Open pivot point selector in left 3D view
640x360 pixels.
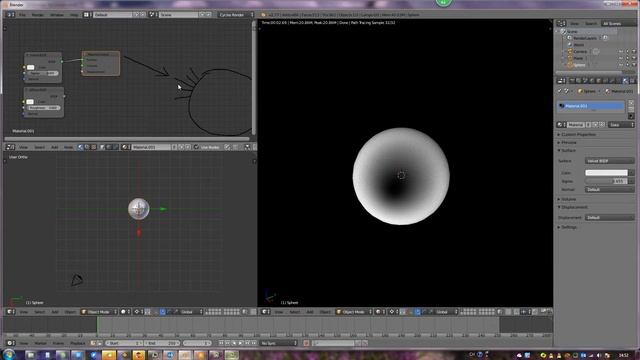[x=138, y=312]
